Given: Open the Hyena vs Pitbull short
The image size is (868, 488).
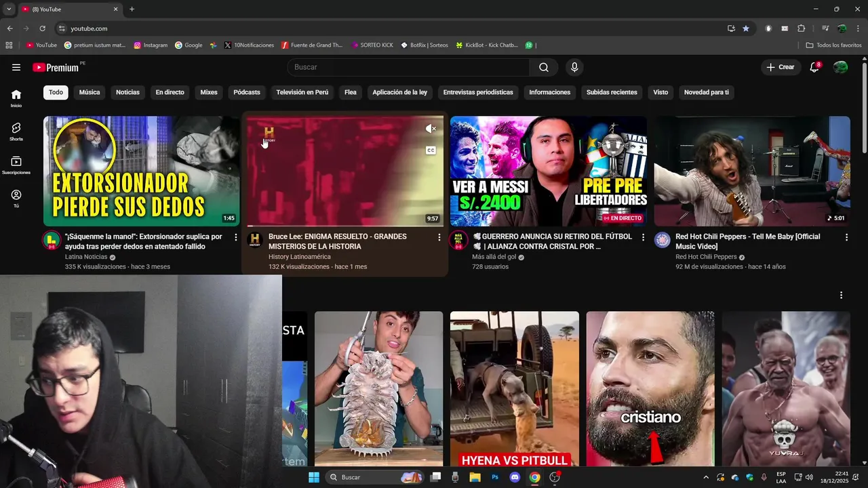Looking at the screenshot, I should click(x=515, y=388).
